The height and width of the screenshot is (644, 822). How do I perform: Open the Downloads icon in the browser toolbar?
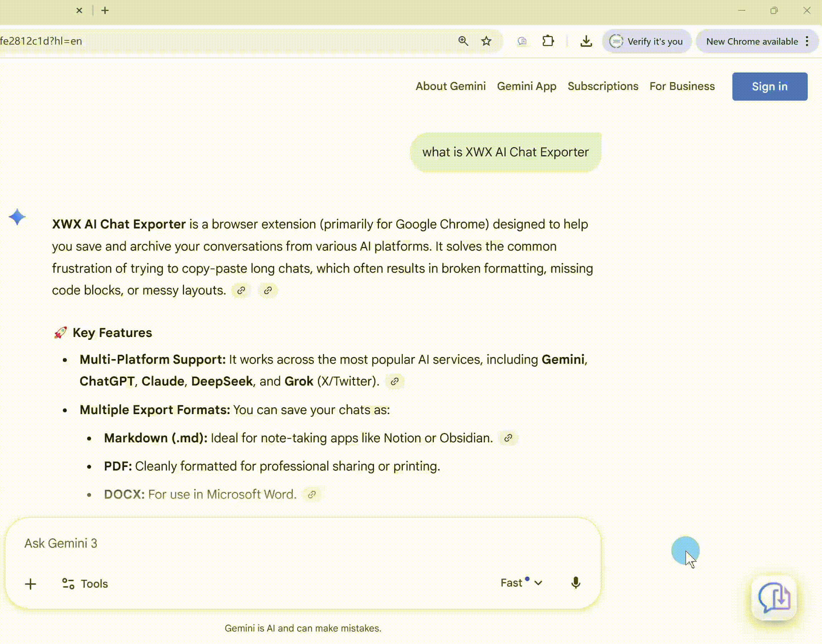586,41
